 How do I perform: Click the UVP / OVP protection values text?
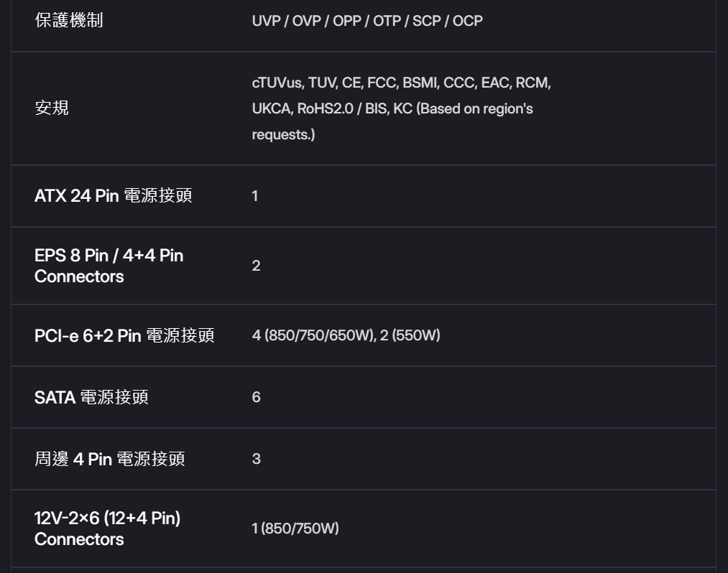[367, 21]
